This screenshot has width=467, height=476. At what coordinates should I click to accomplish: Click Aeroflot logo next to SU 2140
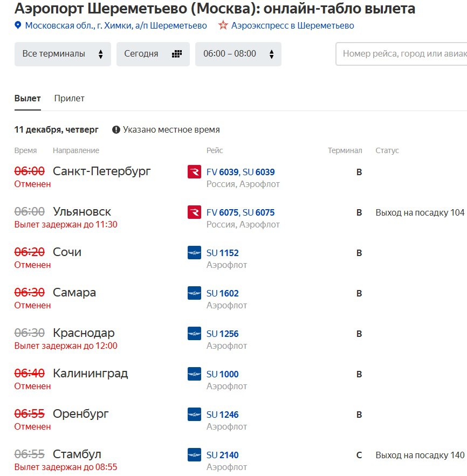(194, 455)
